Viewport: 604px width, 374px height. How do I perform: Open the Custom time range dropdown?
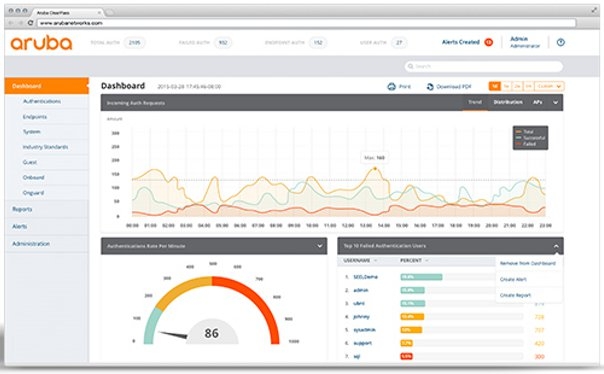(x=549, y=86)
